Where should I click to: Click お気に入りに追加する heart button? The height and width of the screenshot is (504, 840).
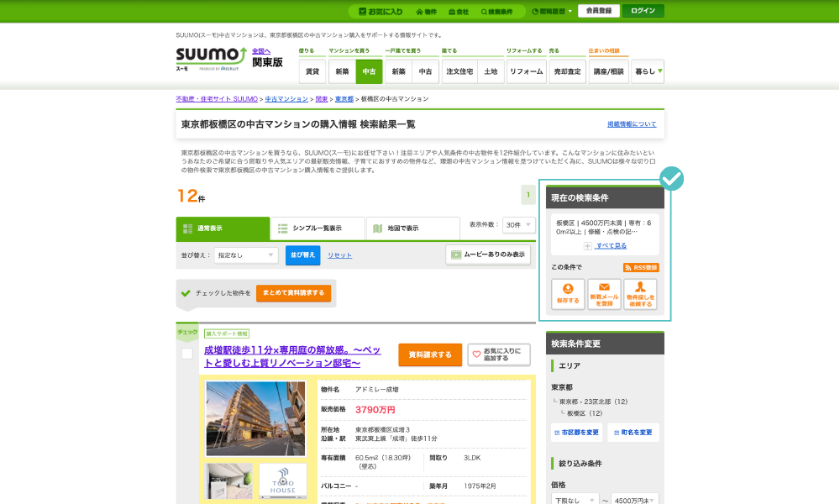[499, 354]
